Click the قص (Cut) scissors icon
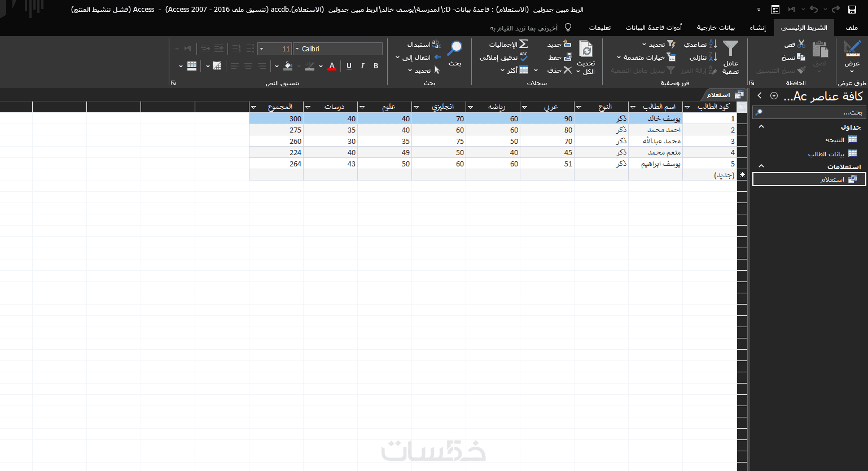 coord(801,44)
